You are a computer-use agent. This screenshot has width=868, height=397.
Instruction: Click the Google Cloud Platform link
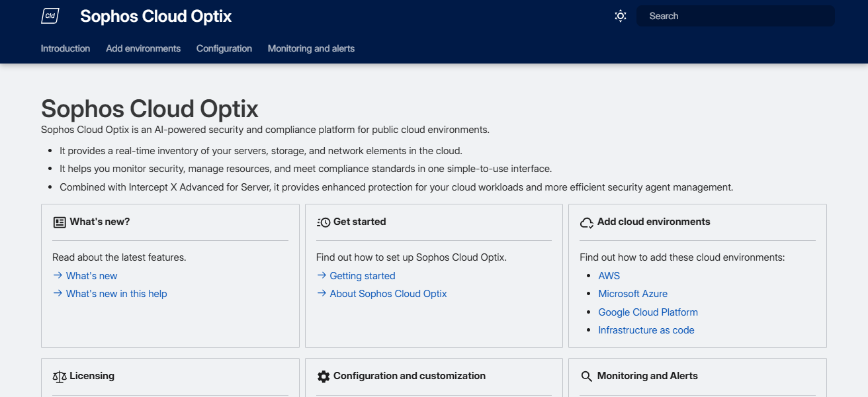pyautogui.click(x=648, y=312)
